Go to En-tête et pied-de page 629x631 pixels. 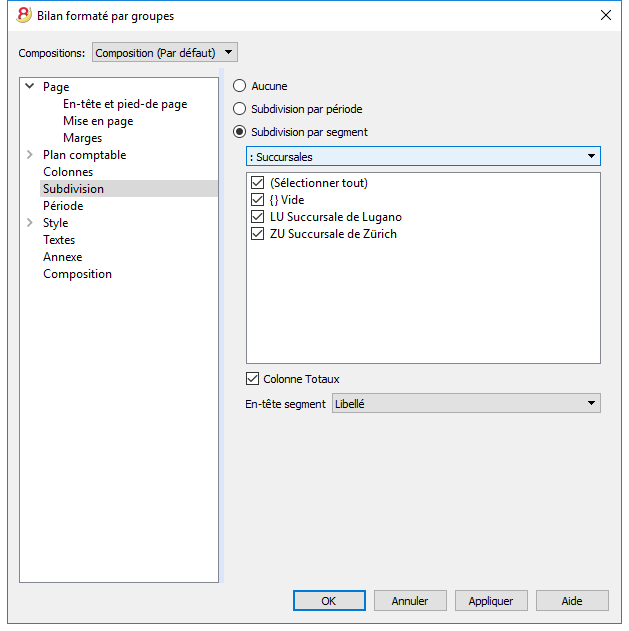click(125, 104)
